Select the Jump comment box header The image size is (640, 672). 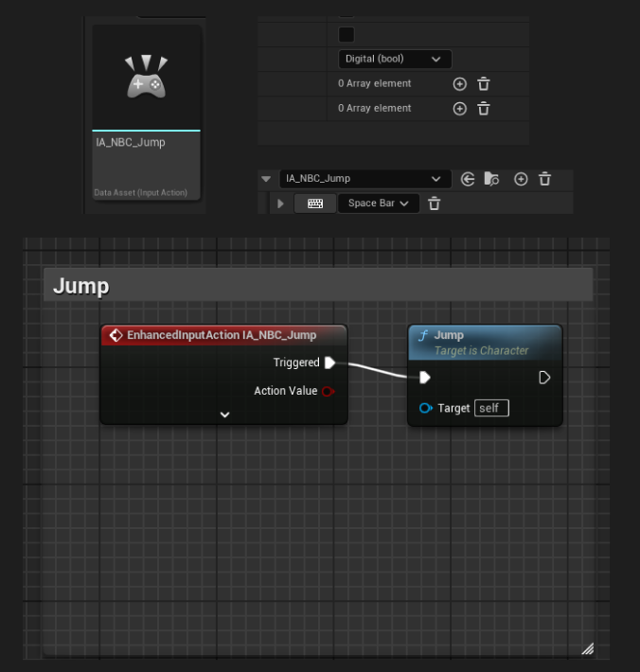318,285
